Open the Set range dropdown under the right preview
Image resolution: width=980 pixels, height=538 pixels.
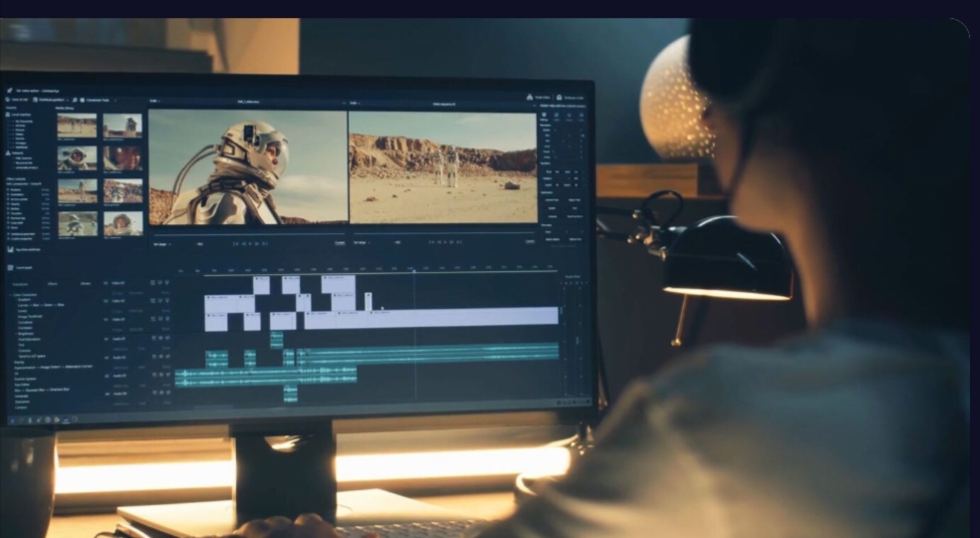[362, 243]
